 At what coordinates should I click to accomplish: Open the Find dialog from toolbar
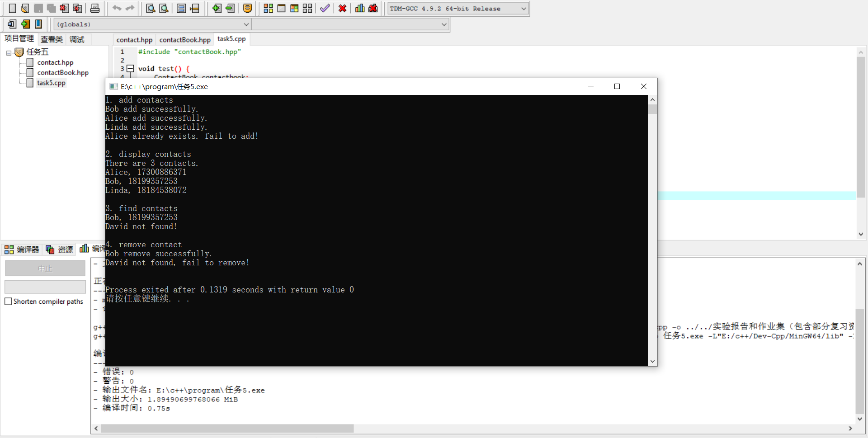[x=151, y=8]
